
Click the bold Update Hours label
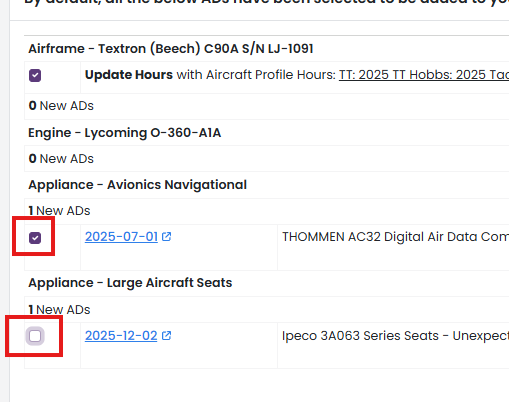click(129, 75)
